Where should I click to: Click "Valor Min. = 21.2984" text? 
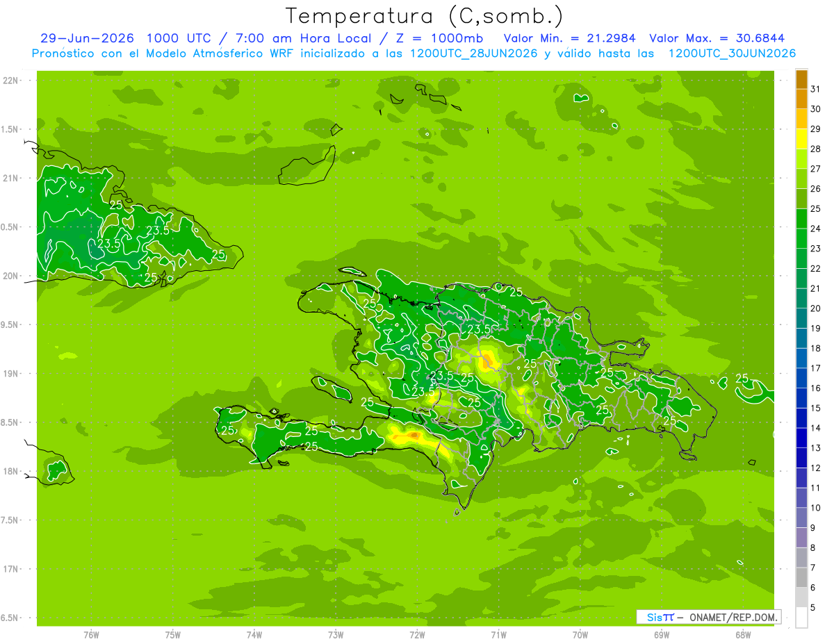(x=570, y=38)
